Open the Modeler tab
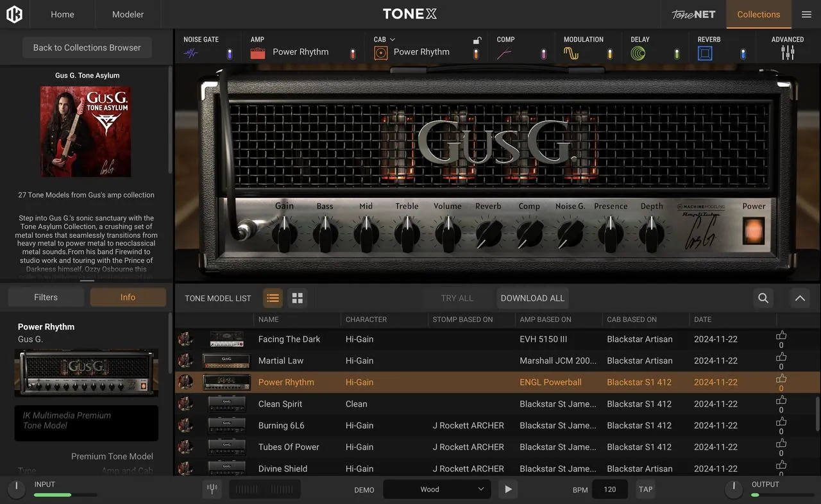The image size is (821, 504). [128, 14]
